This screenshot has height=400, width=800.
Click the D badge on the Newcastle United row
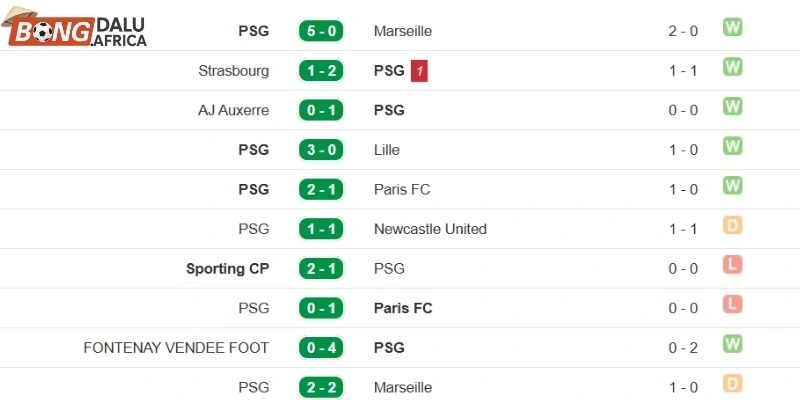tap(733, 226)
